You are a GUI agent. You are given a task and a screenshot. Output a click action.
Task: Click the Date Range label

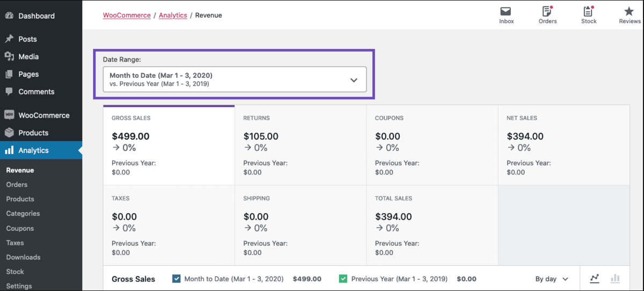click(122, 59)
